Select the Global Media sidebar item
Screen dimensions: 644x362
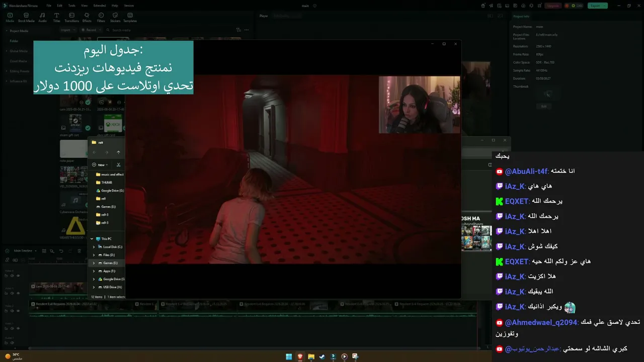pyautogui.click(x=19, y=51)
